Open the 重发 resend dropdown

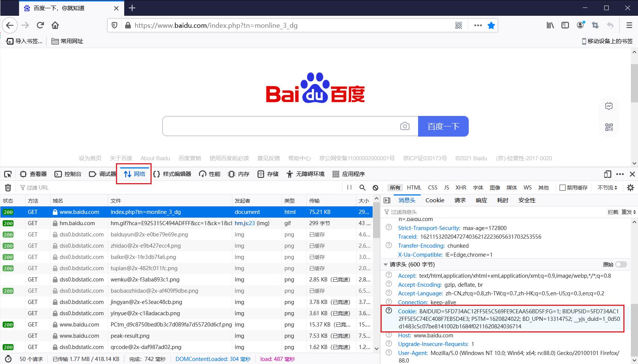click(629, 212)
